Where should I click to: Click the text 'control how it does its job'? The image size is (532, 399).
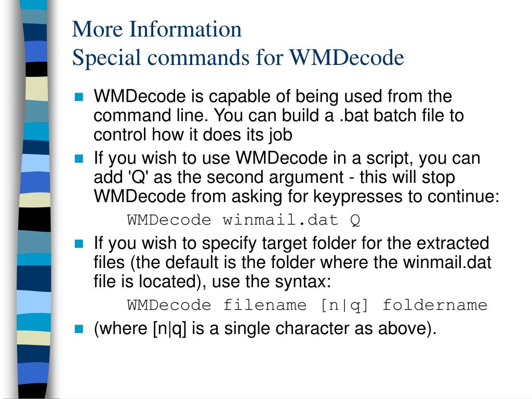(x=193, y=135)
